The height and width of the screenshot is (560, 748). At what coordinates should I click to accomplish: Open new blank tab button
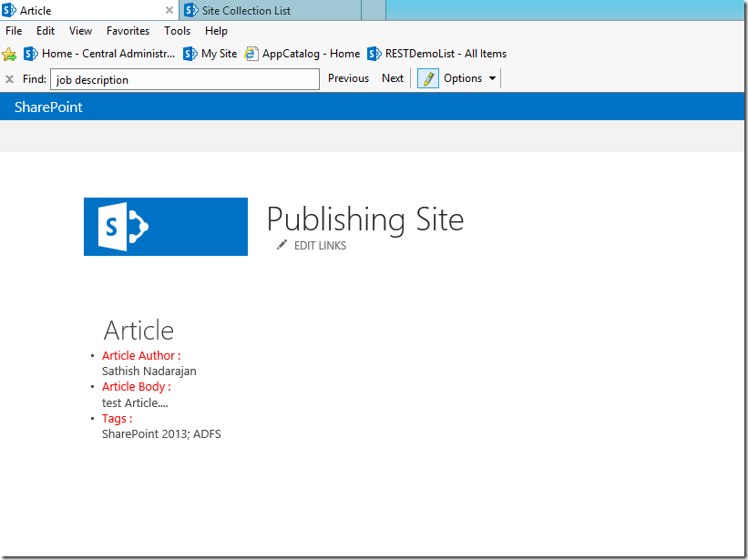click(374, 10)
